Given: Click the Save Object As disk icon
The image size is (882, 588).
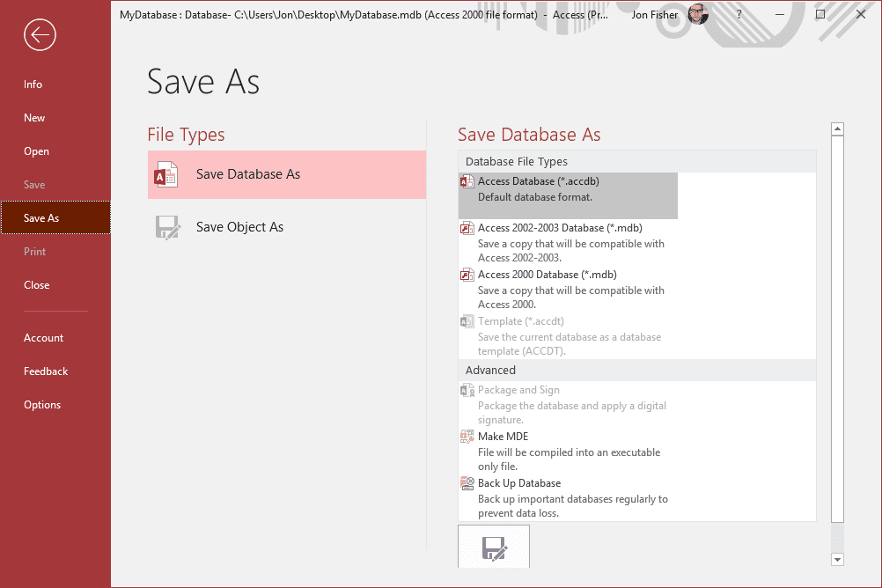Looking at the screenshot, I should [x=166, y=227].
